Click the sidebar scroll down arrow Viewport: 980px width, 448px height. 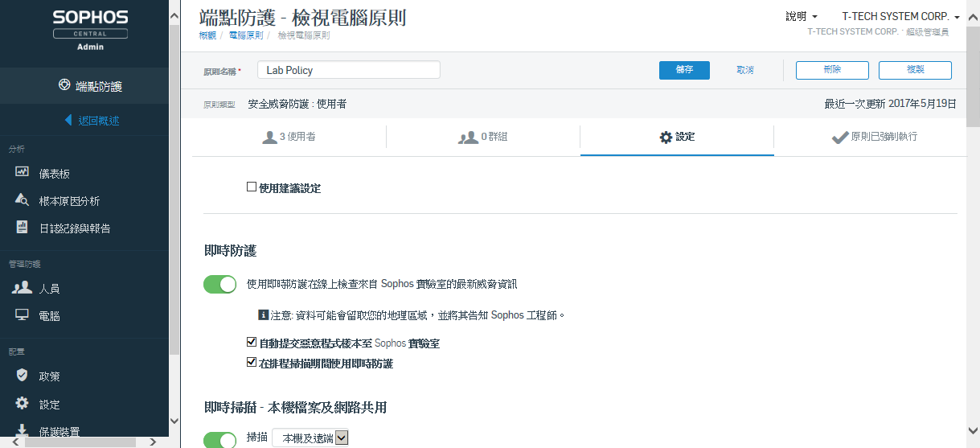pyautogui.click(x=174, y=420)
